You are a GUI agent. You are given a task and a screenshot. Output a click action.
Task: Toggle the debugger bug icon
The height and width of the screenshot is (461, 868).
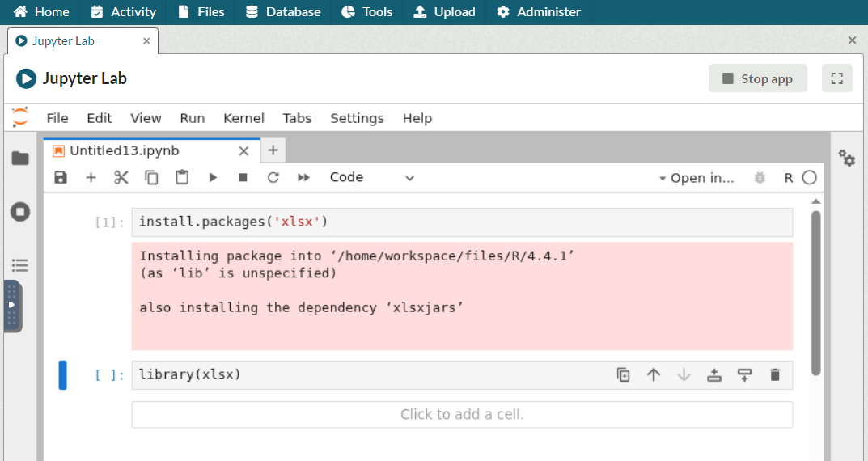[x=759, y=178]
